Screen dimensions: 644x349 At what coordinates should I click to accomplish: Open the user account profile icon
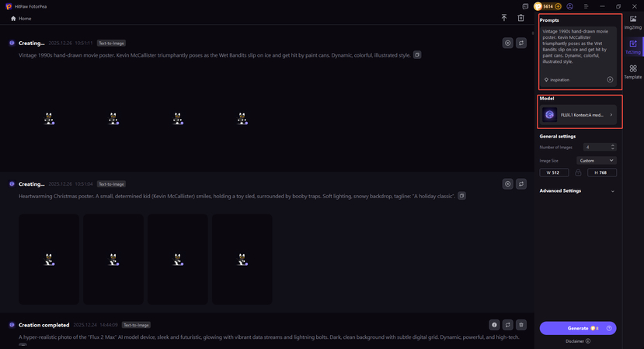point(569,6)
